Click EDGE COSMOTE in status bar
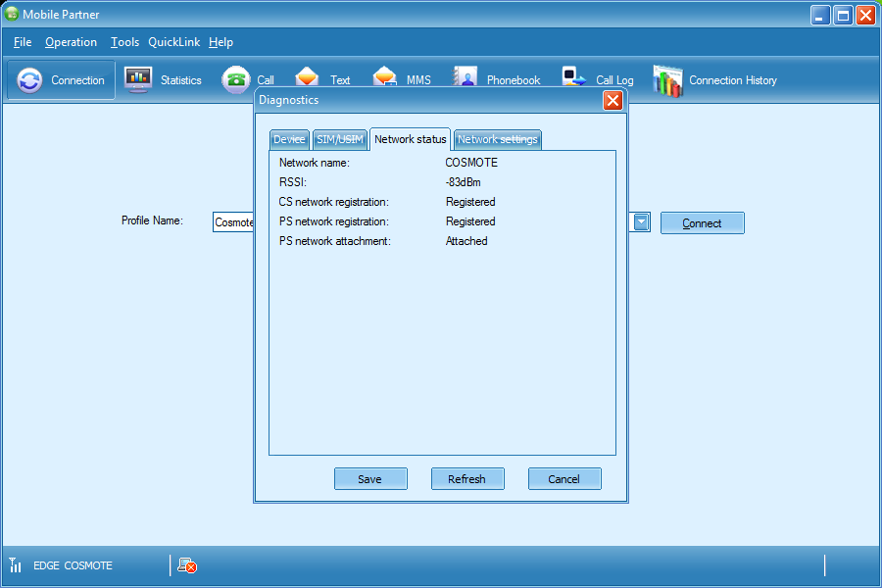This screenshot has width=882, height=588. click(73, 565)
